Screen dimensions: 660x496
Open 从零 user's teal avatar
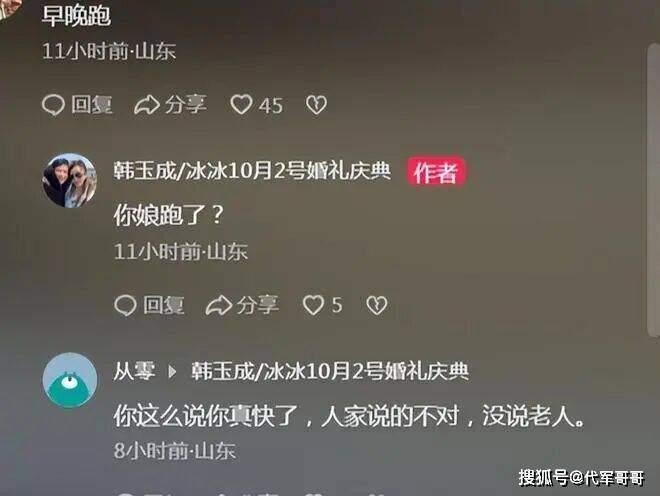(x=70, y=380)
